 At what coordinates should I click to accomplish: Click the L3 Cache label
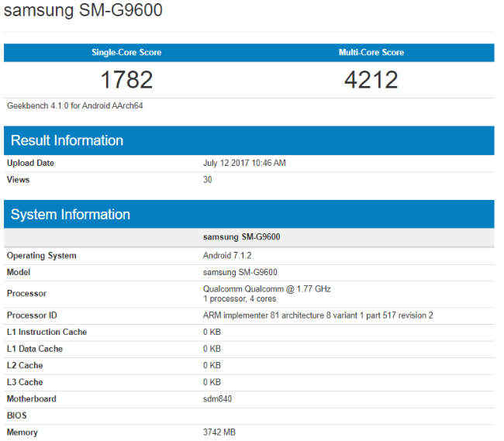click(x=25, y=382)
